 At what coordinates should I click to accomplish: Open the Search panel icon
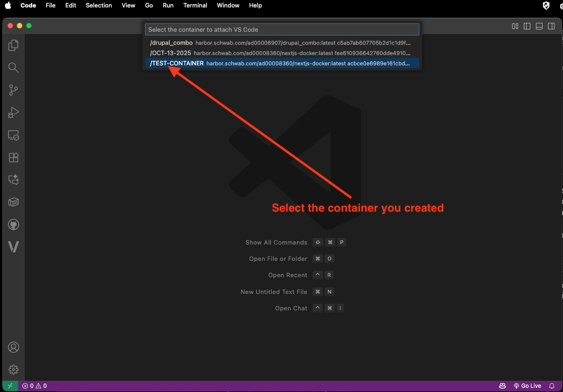pos(13,68)
